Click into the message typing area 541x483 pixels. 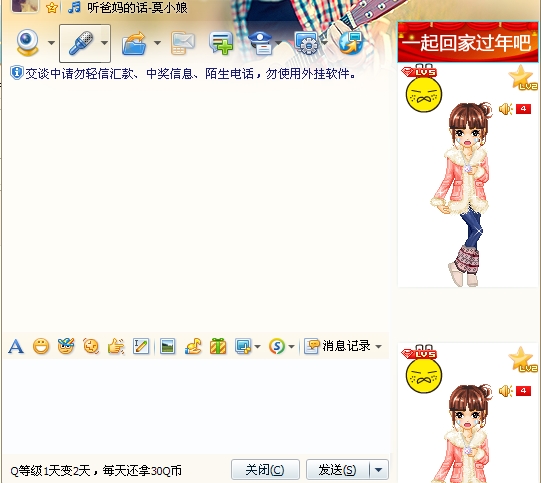pyautogui.click(x=196, y=406)
